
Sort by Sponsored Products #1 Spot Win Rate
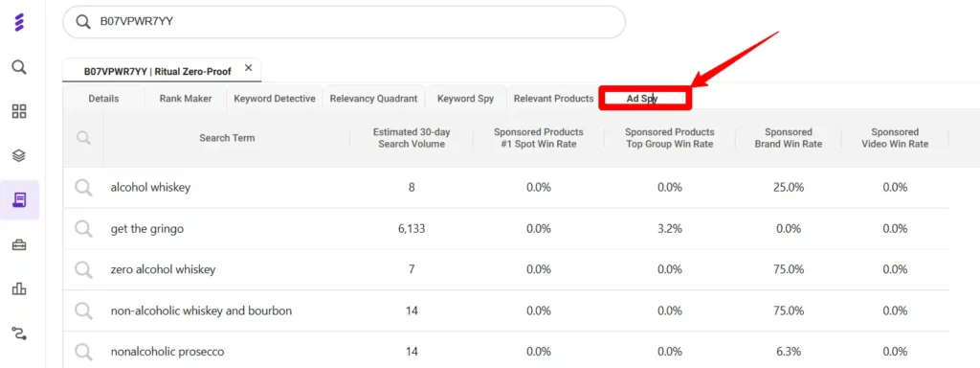coord(539,138)
